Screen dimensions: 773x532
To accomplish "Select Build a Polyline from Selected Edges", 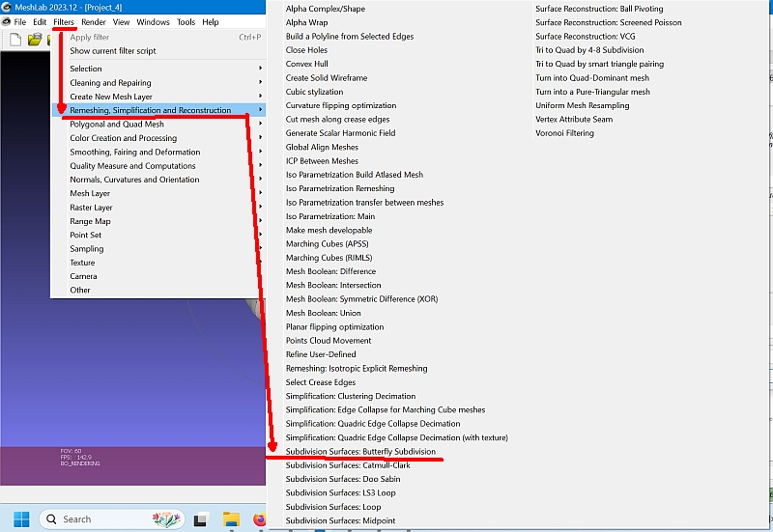I will click(350, 36).
